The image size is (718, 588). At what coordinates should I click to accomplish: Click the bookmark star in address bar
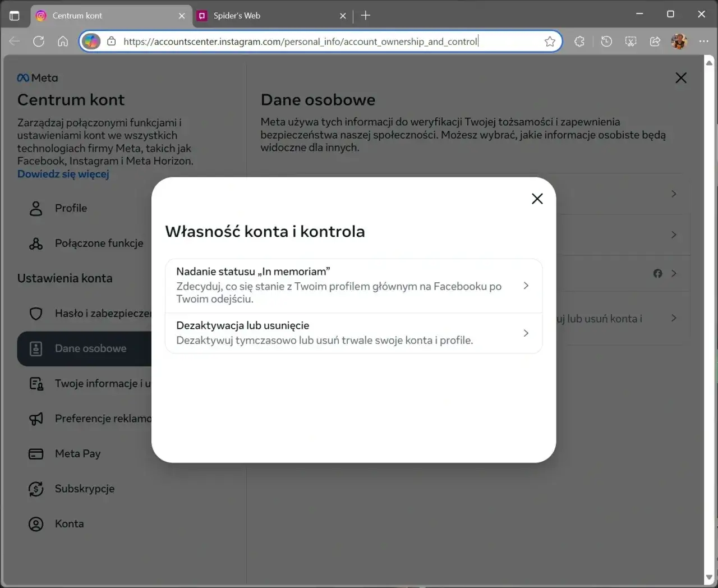click(550, 41)
